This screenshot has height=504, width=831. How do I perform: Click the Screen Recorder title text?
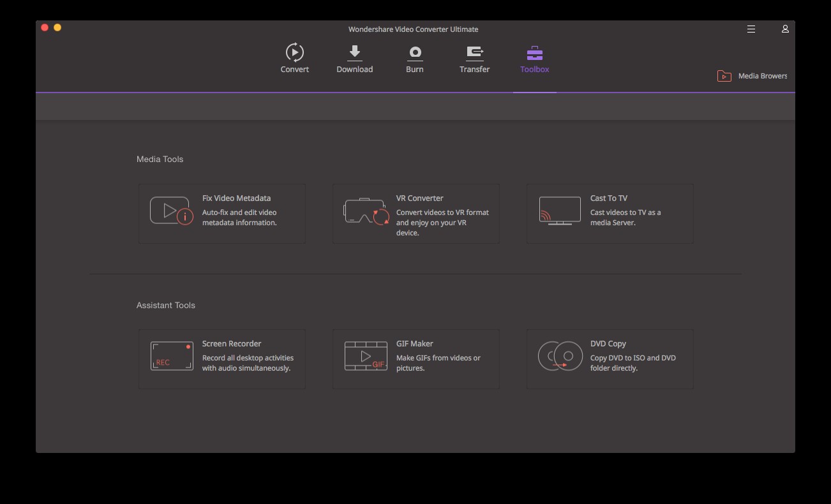(232, 344)
